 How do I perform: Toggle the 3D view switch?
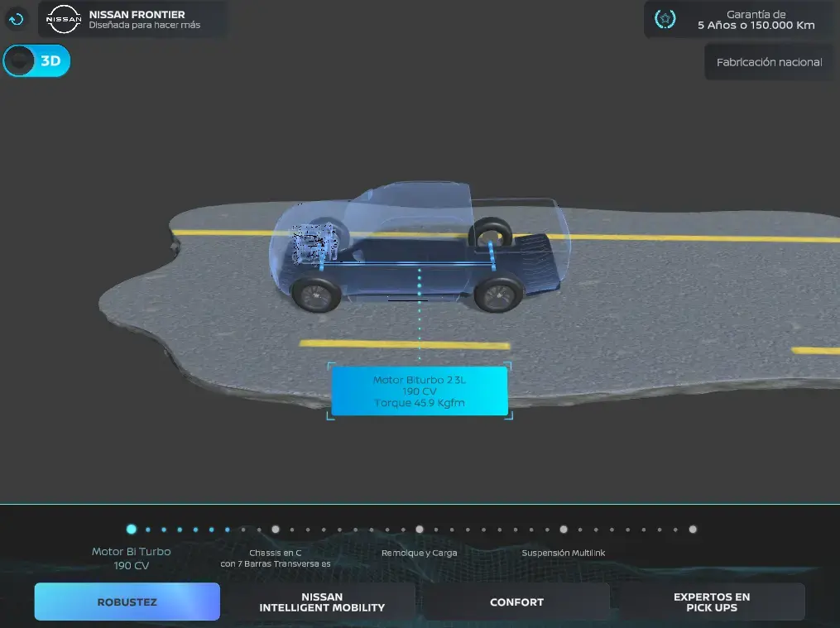coord(36,60)
